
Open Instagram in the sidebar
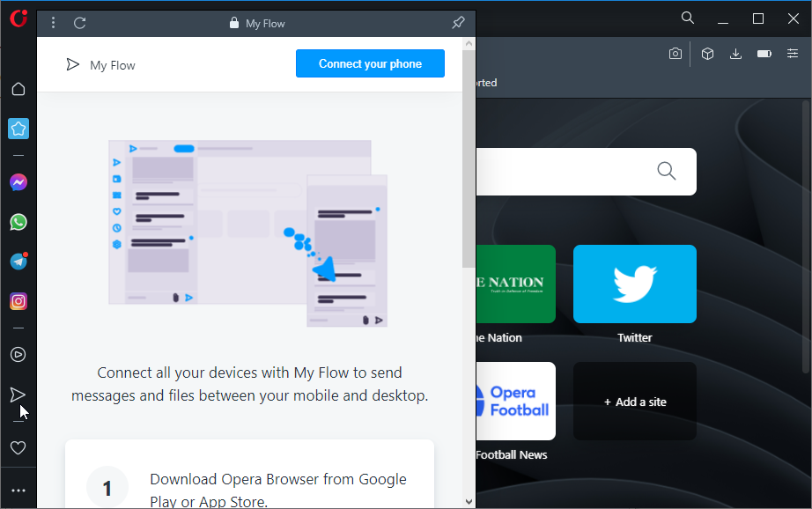pos(18,301)
